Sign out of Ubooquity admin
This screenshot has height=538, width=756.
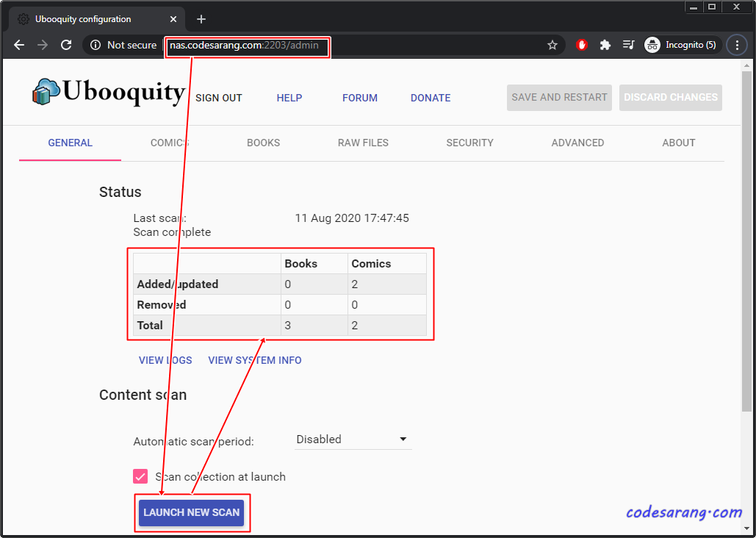[x=218, y=98]
